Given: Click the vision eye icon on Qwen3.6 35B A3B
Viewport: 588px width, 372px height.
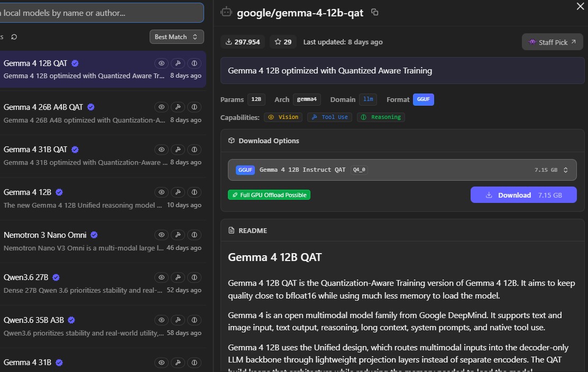Looking at the screenshot, I should click(161, 320).
